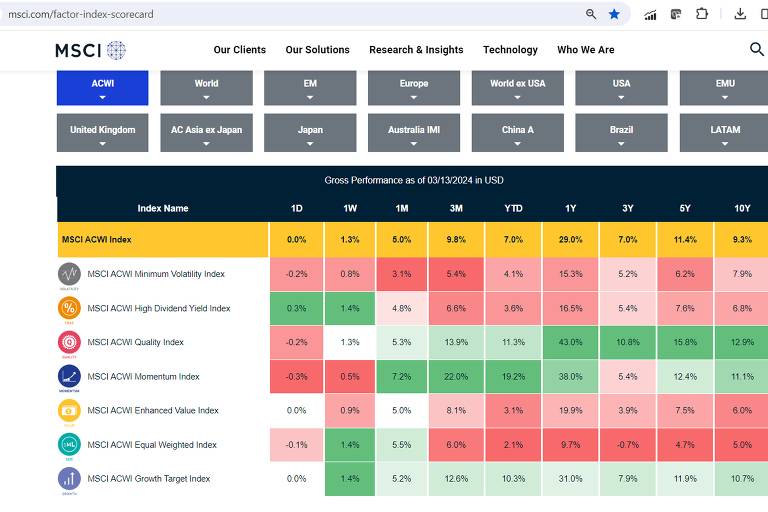768x512 pixels.
Task: Expand the United Kingdom dropdown
Action: (x=102, y=133)
